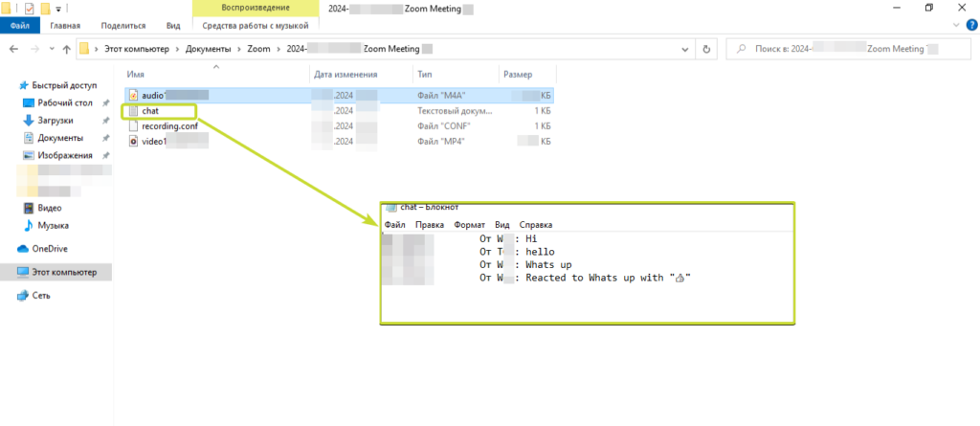Viewport: 980px width, 426px height.
Task: Expand the ribbon with the chevron
Action: [956, 25]
